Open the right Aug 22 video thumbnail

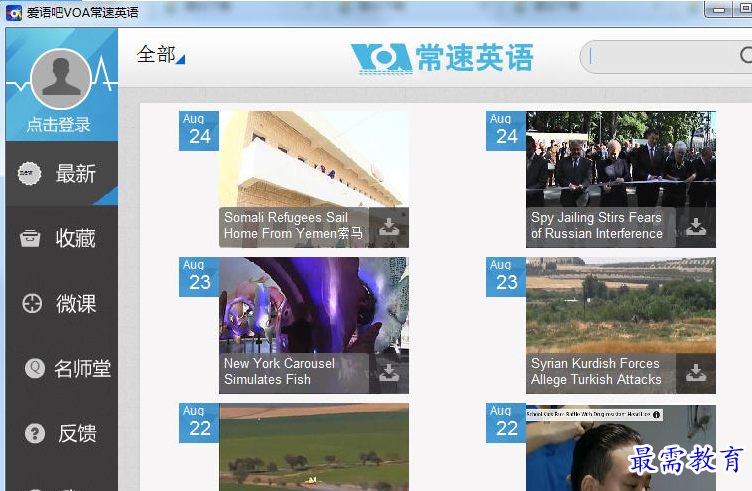[x=621, y=447]
